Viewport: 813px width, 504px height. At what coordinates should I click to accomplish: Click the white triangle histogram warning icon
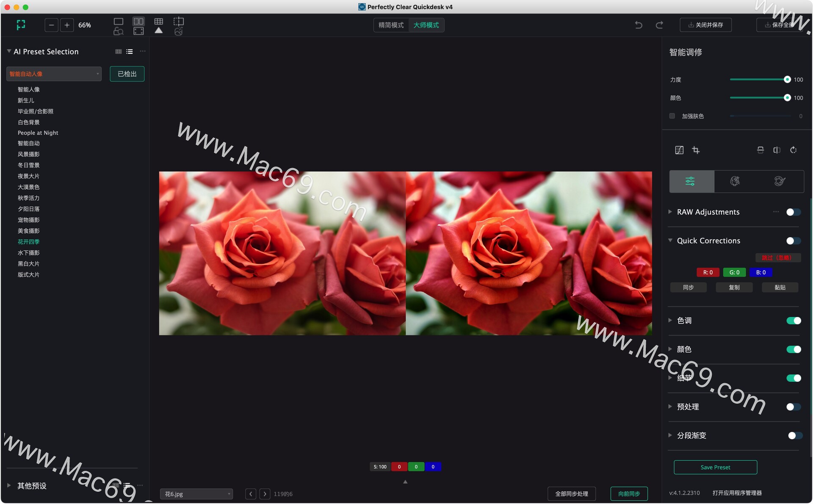pos(159,30)
